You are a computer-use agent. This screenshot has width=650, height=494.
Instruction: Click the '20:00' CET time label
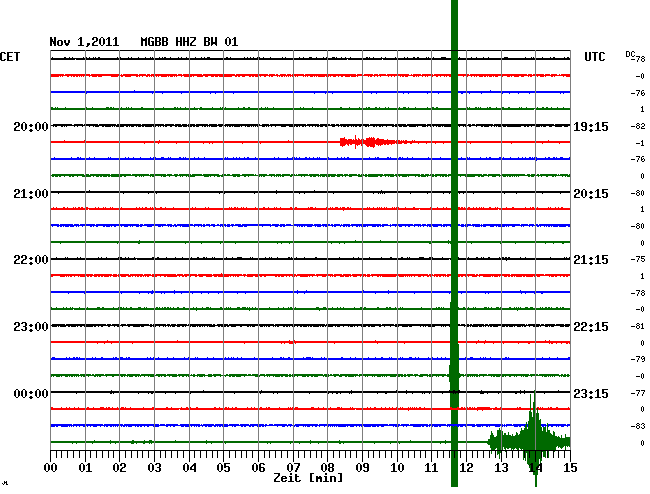[31, 126]
